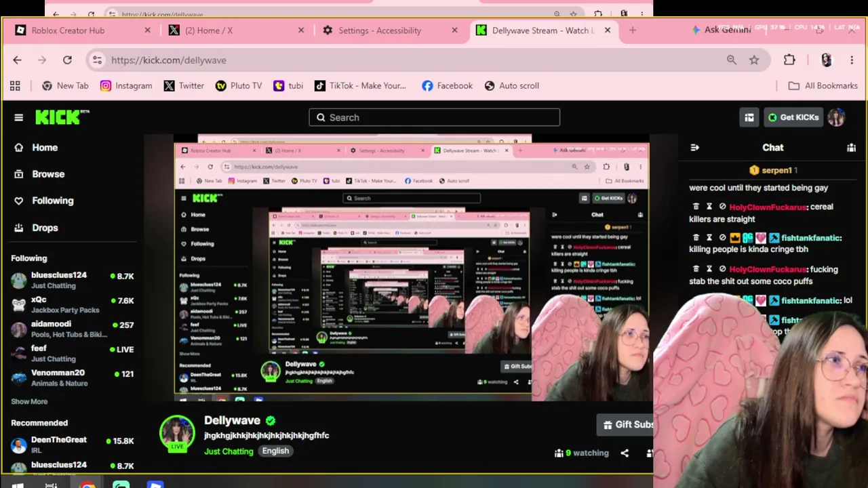View site information for kick.com
This screenshot has height=488, width=868.
point(98,60)
